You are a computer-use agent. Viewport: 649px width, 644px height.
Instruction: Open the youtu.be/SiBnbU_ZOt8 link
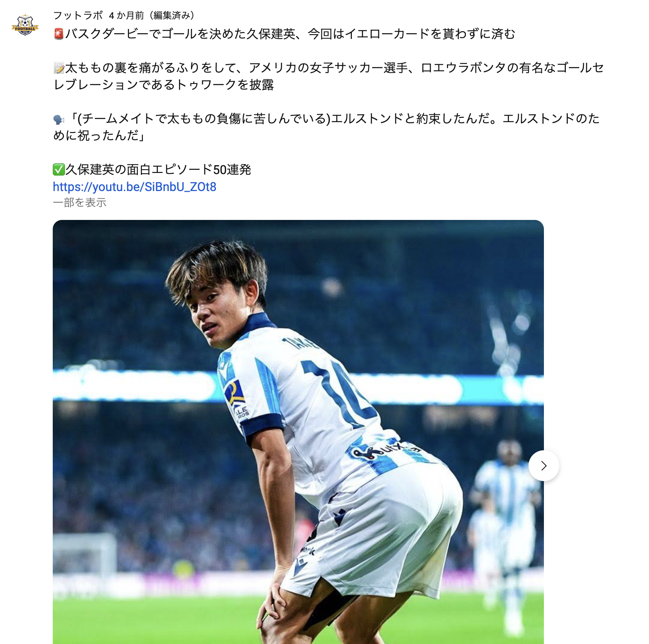click(x=135, y=187)
